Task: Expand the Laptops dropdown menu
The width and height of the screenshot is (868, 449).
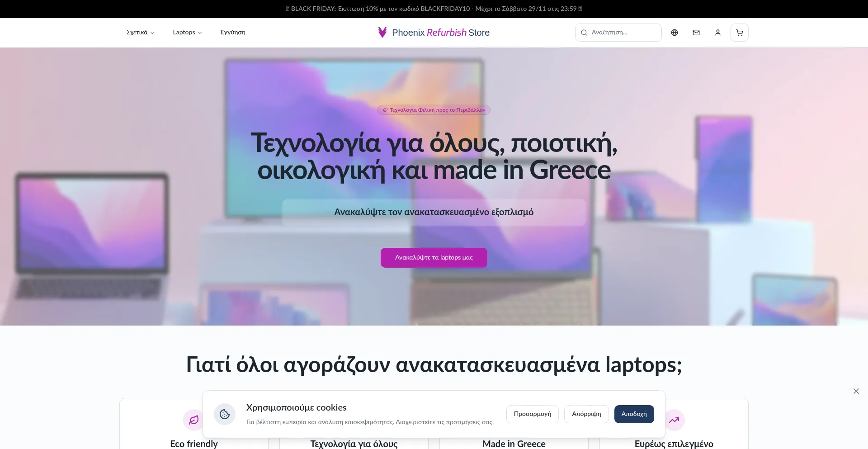Action: click(x=187, y=33)
